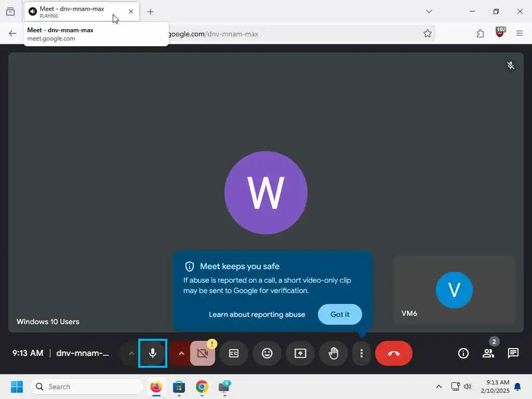Image resolution: width=532 pixels, height=399 pixels.
Task: Click the 2 participants count badge
Action: click(x=494, y=341)
